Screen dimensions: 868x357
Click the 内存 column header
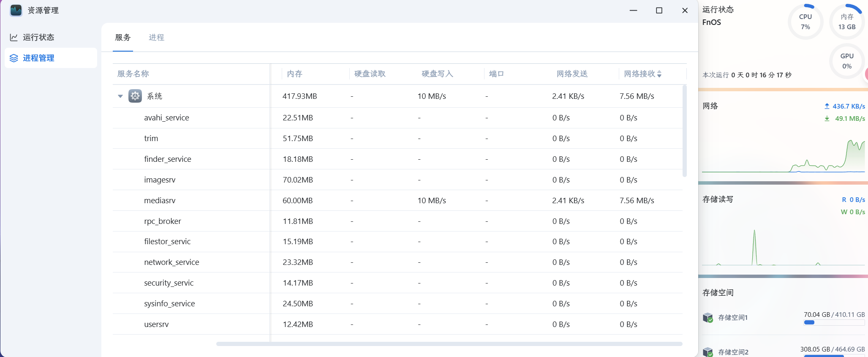294,74
